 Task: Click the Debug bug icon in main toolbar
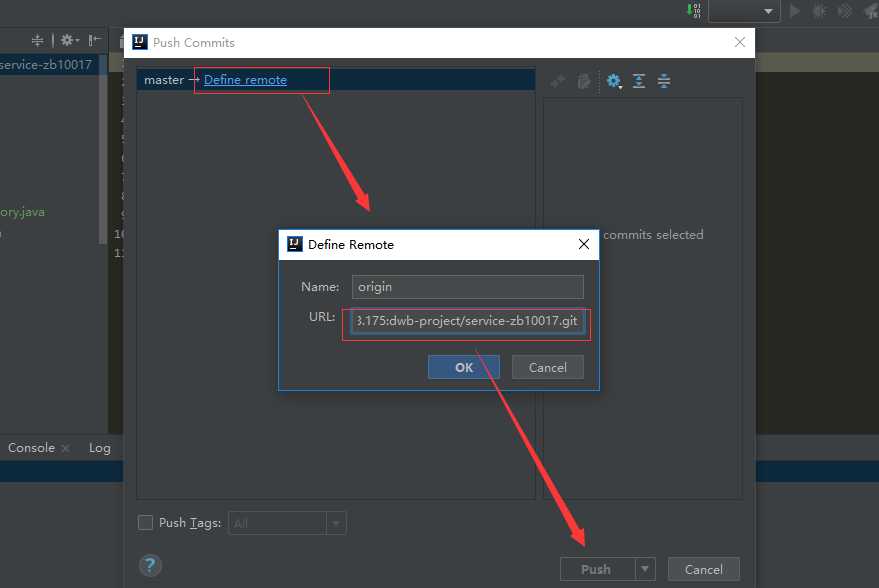point(820,11)
